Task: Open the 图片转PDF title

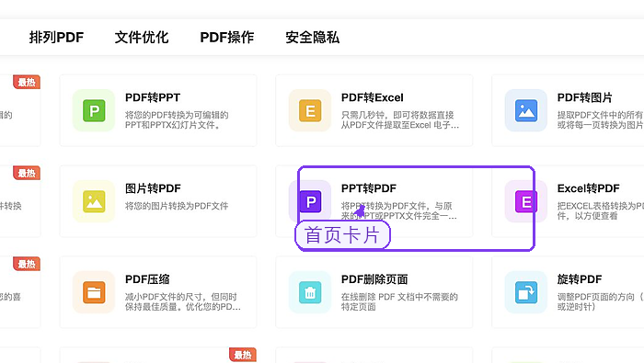Action: coord(153,188)
